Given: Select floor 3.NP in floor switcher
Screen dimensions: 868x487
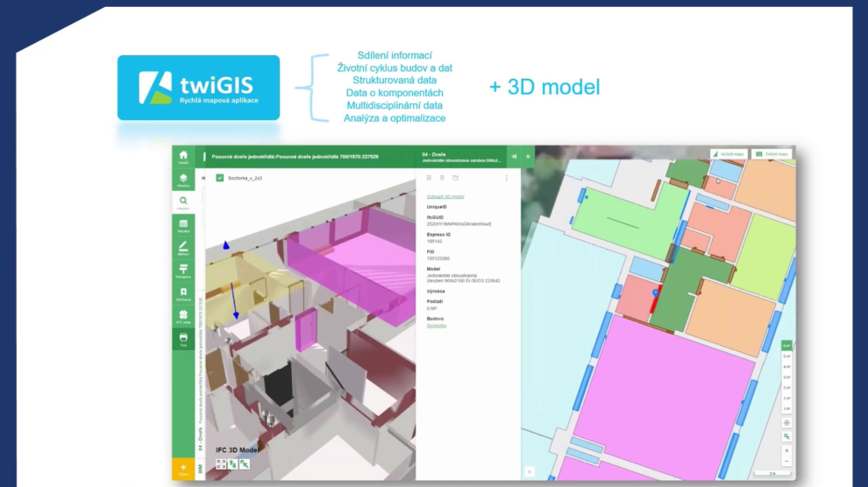Looking at the screenshot, I should [x=786, y=378].
